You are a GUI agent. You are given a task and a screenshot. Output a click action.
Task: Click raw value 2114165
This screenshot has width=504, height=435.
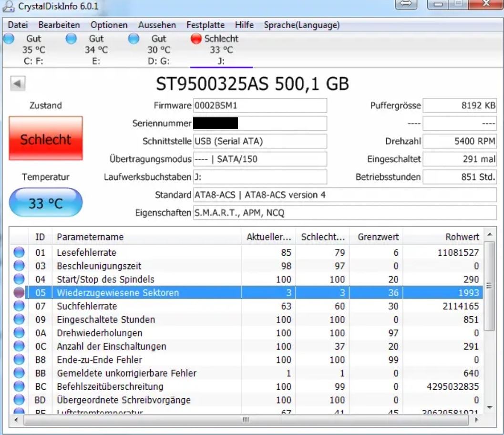(x=461, y=306)
